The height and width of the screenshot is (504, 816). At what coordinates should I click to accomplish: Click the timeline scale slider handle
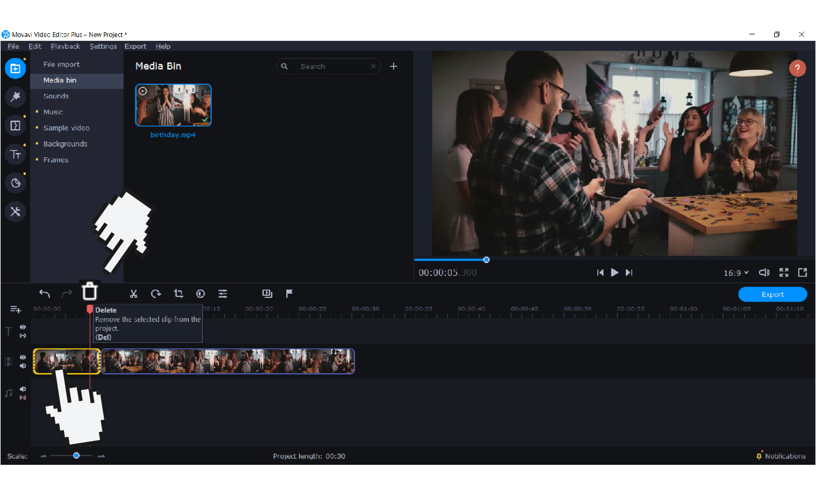pyautogui.click(x=76, y=456)
